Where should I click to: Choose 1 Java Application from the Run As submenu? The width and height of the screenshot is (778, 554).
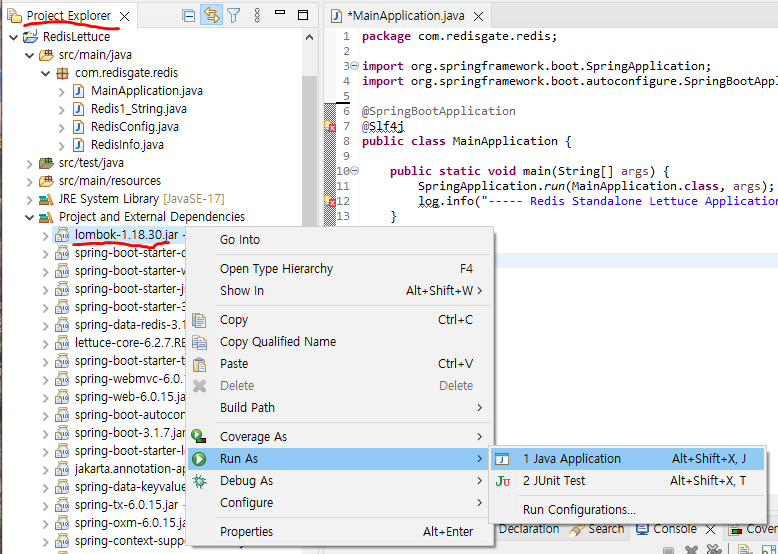(571, 459)
